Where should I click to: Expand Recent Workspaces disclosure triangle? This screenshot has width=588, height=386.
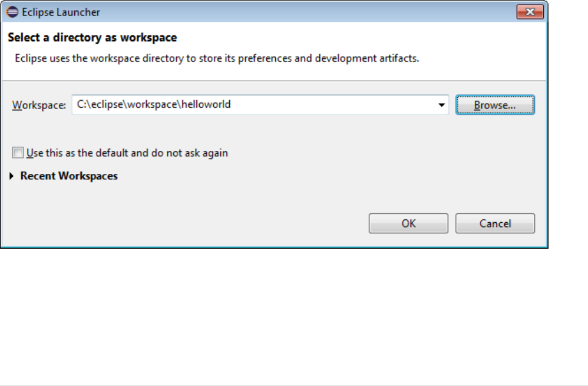(12, 176)
